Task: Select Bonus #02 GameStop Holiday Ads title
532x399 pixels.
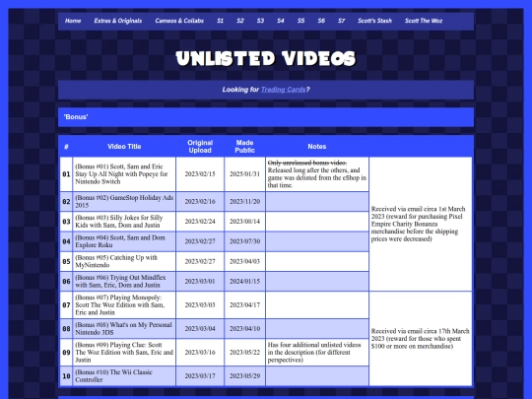Action: [124, 202]
